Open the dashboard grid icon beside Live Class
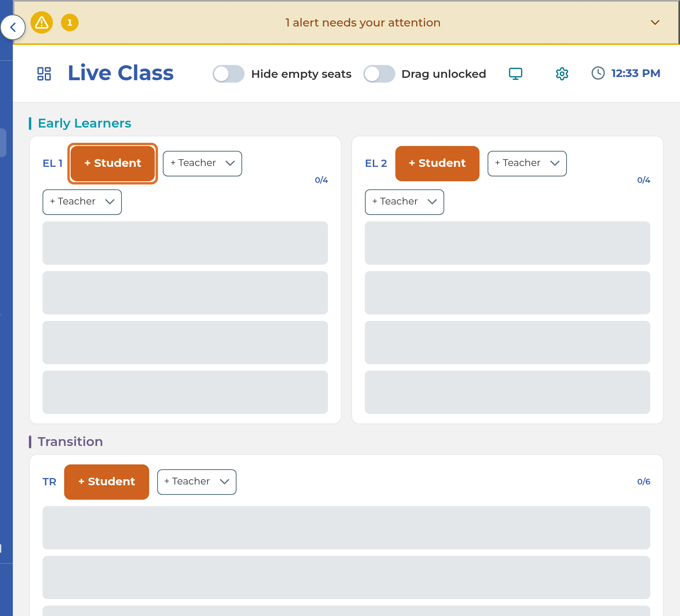The height and width of the screenshot is (616, 680). pyautogui.click(x=44, y=74)
